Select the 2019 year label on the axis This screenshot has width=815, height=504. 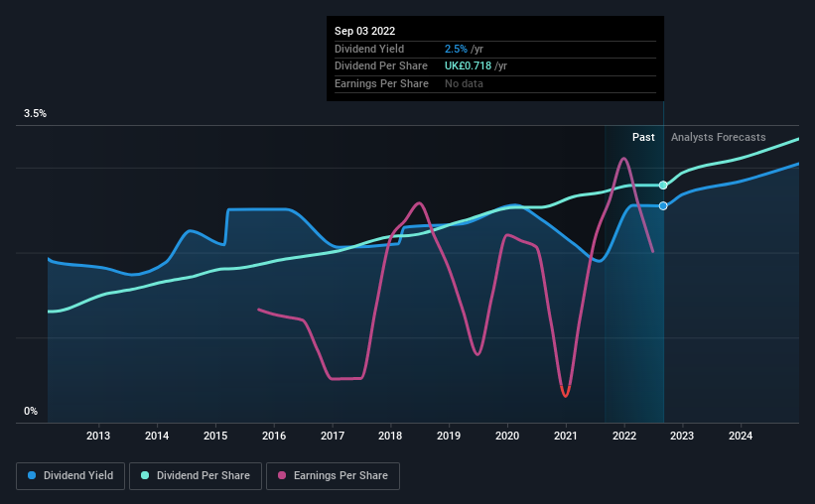(449, 436)
